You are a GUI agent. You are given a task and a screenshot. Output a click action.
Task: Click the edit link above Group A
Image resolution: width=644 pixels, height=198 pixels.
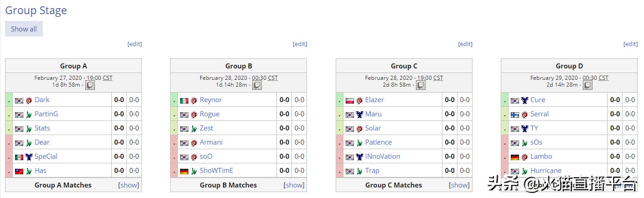coord(135,44)
